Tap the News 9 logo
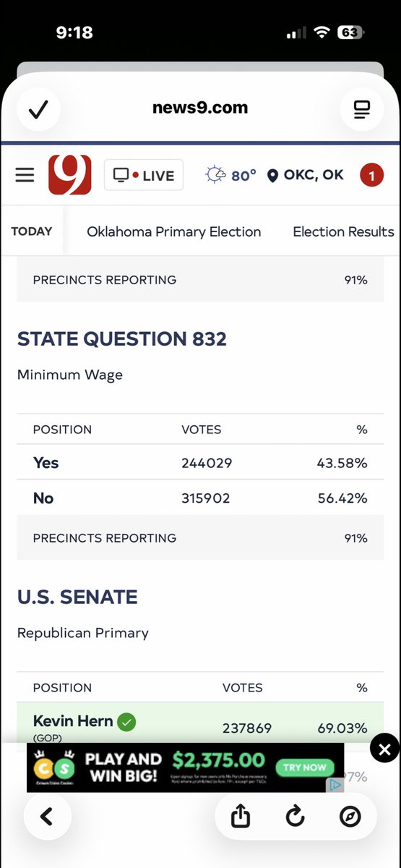Image resolution: width=401 pixels, height=868 pixels. [70, 175]
